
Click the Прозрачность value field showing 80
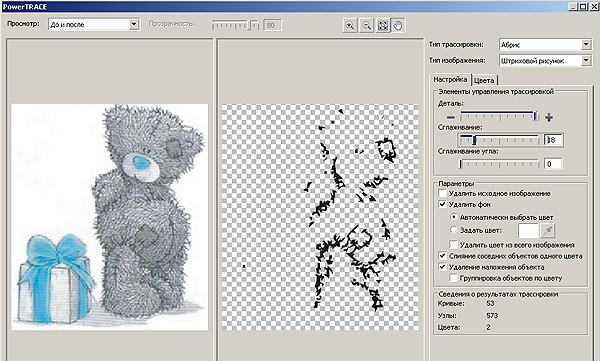coord(272,25)
